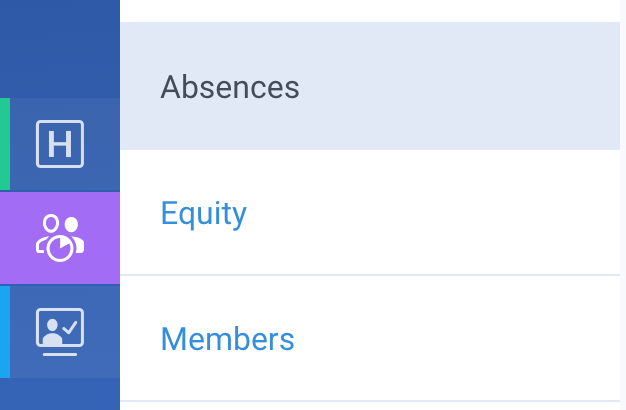Click the dark blue sidebar area above H
Viewport: 626px width, 410px height.
60,49
